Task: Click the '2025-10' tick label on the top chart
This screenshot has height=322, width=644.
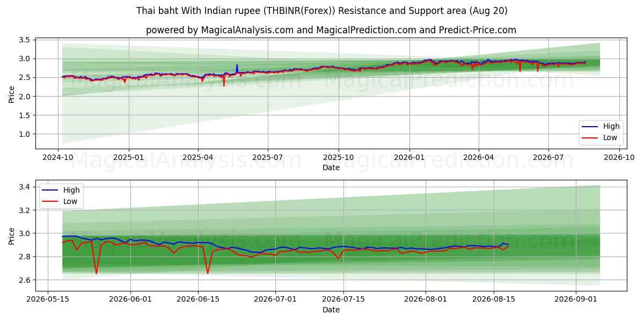Action: click(339, 157)
